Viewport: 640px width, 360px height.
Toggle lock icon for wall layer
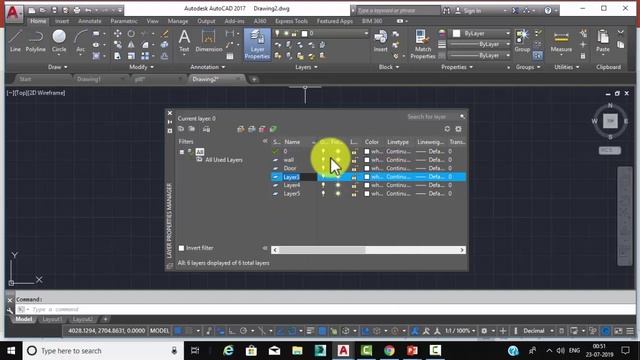354,160
